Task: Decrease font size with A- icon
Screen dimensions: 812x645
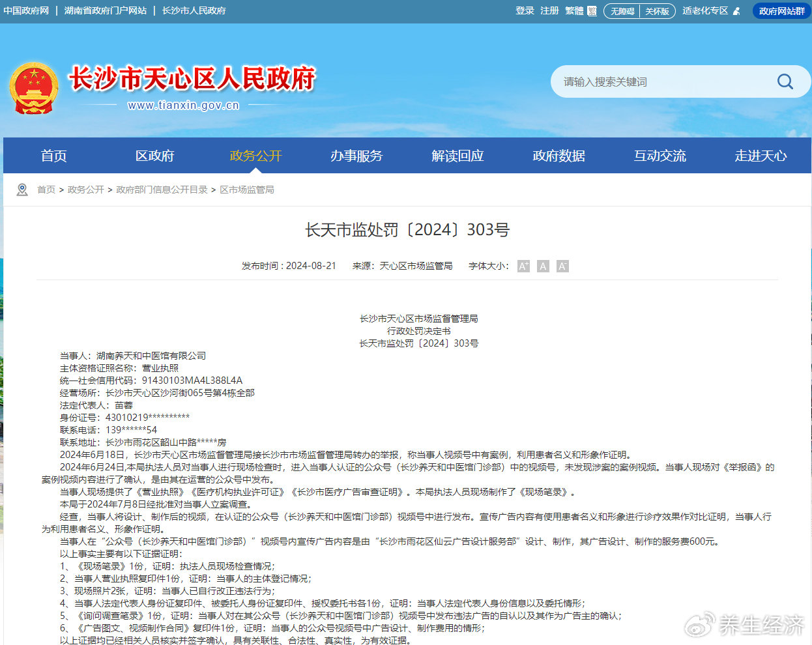Action: pyautogui.click(x=562, y=266)
